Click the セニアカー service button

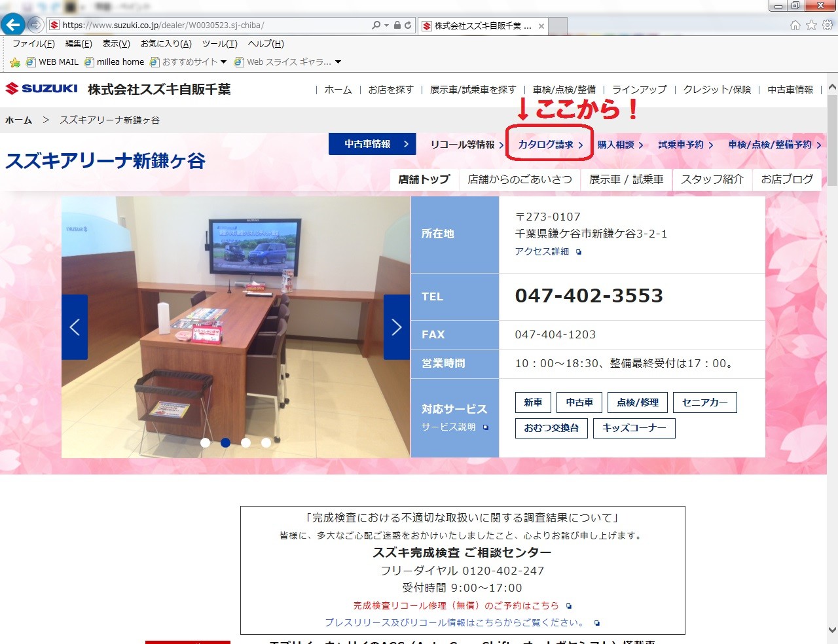tap(705, 402)
